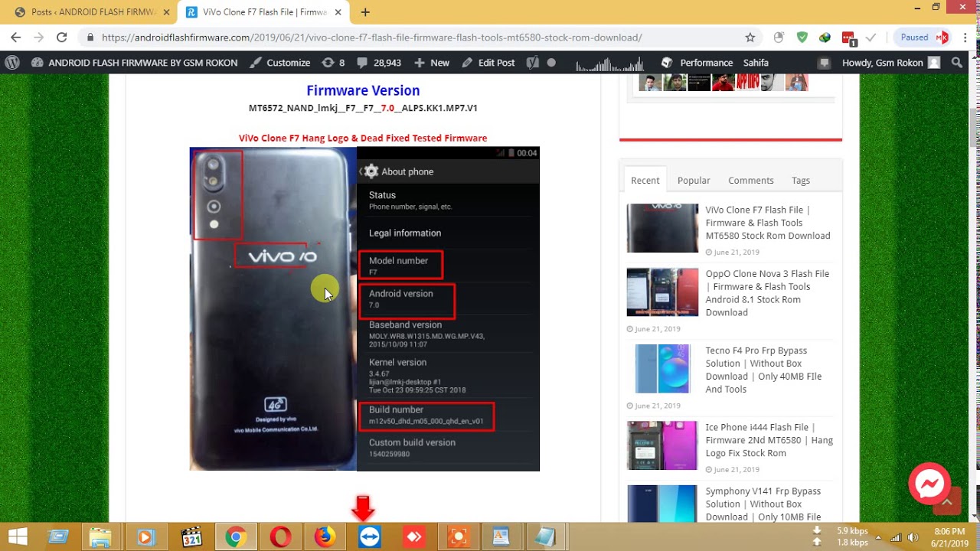Select the Popular tab in sidebar widget

click(694, 180)
